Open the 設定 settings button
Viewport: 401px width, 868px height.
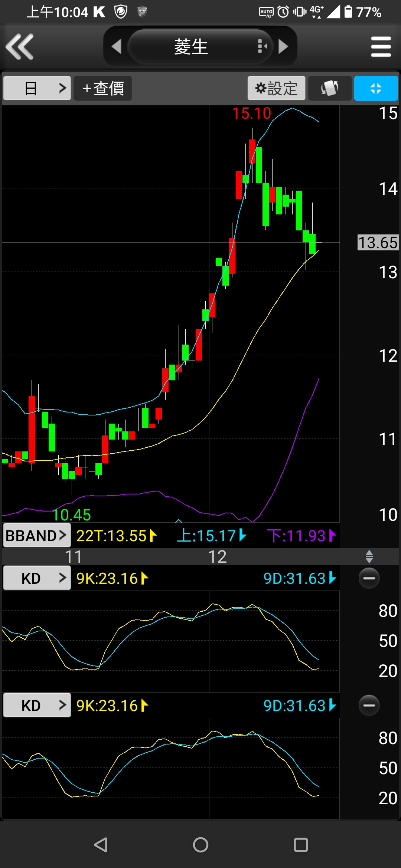(x=276, y=88)
